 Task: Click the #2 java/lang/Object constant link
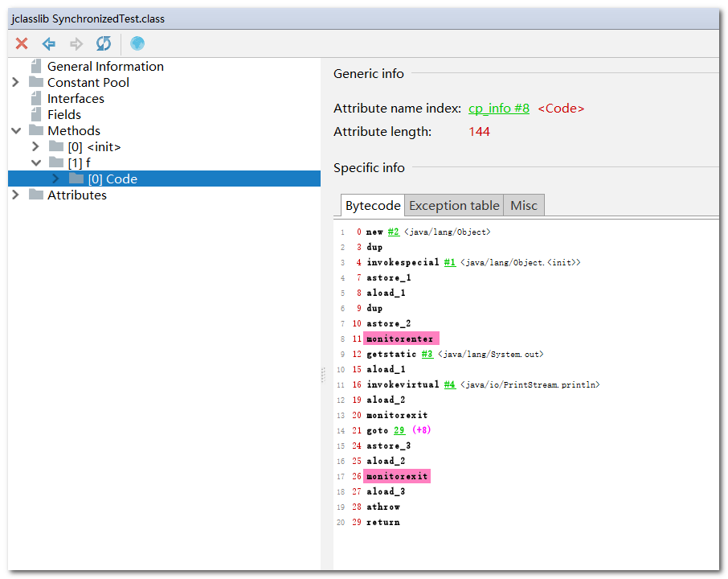393,232
